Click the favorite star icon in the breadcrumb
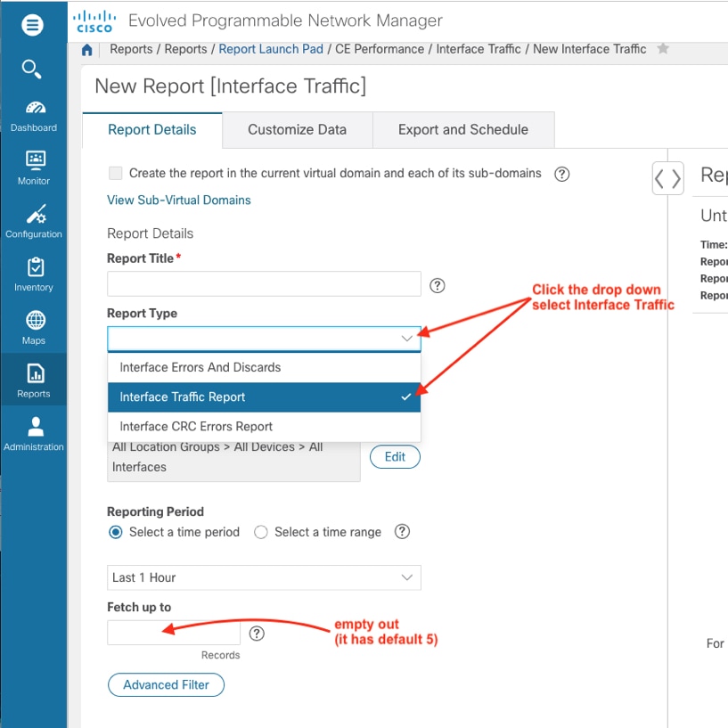Viewport: 728px width, 728px height. point(663,48)
